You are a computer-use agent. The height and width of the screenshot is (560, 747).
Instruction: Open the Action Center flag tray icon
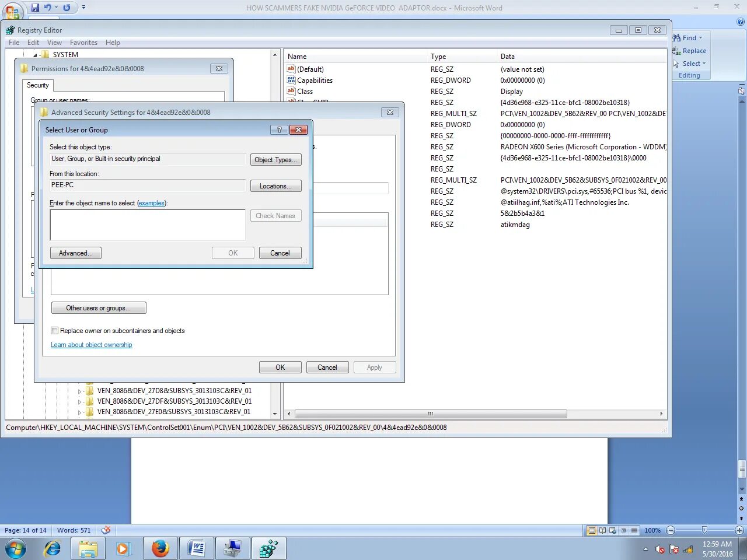point(674,549)
